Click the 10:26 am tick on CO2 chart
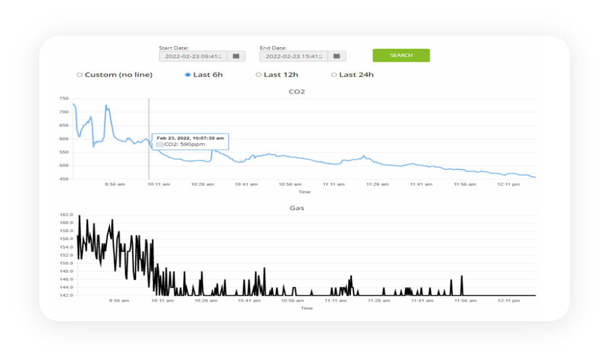 pyautogui.click(x=202, y=184)
